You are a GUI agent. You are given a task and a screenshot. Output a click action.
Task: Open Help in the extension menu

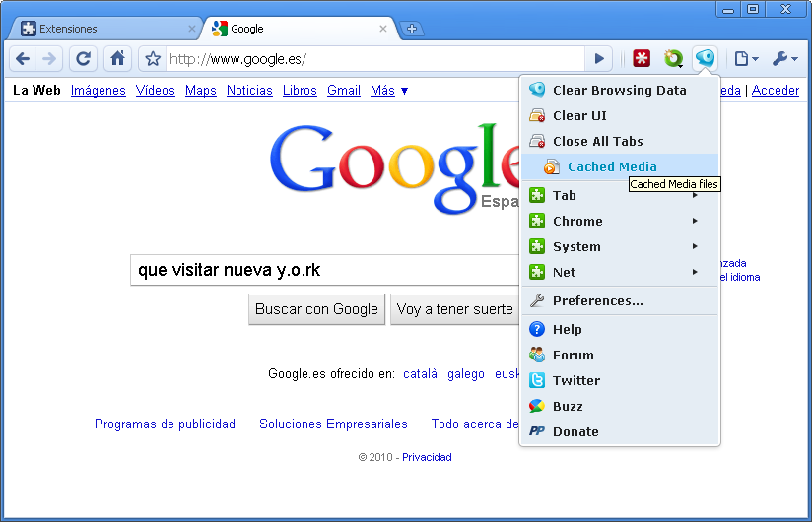click(620, 329)
